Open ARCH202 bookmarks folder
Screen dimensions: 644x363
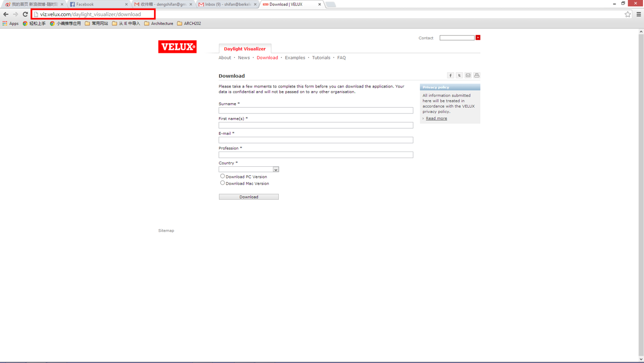pyautogui.click(x=189, y=23)
